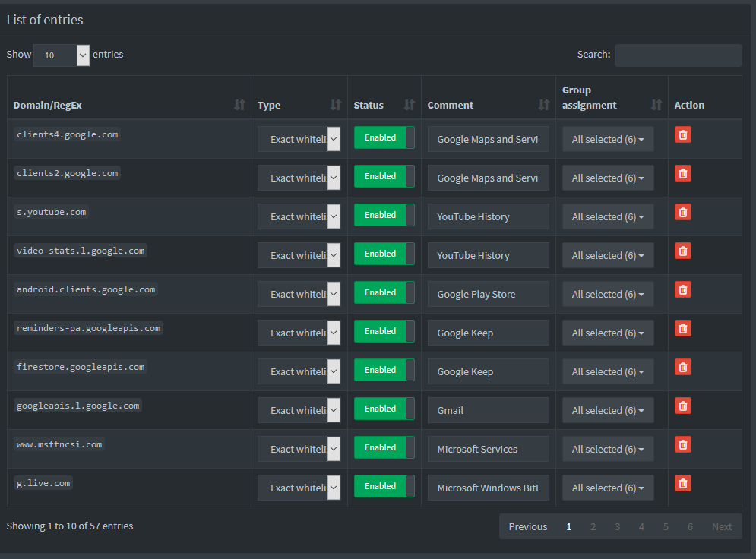756x559 pixels.
Task: Toggle Enabled status for video-stats.l.google.com
Action: click(x=384, y=254)
